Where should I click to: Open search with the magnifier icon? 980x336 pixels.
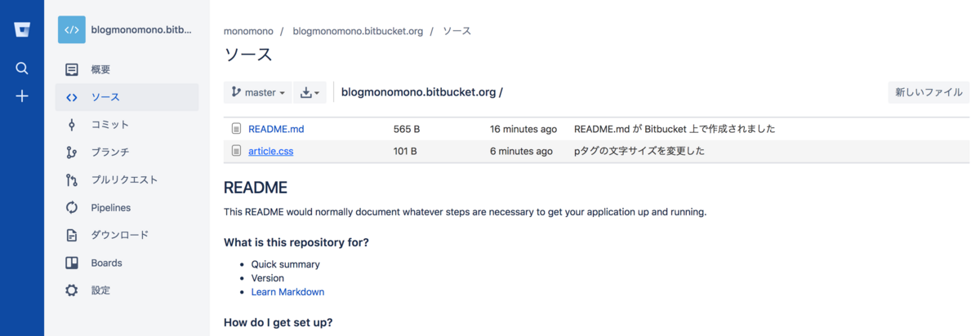pos(22,69)
